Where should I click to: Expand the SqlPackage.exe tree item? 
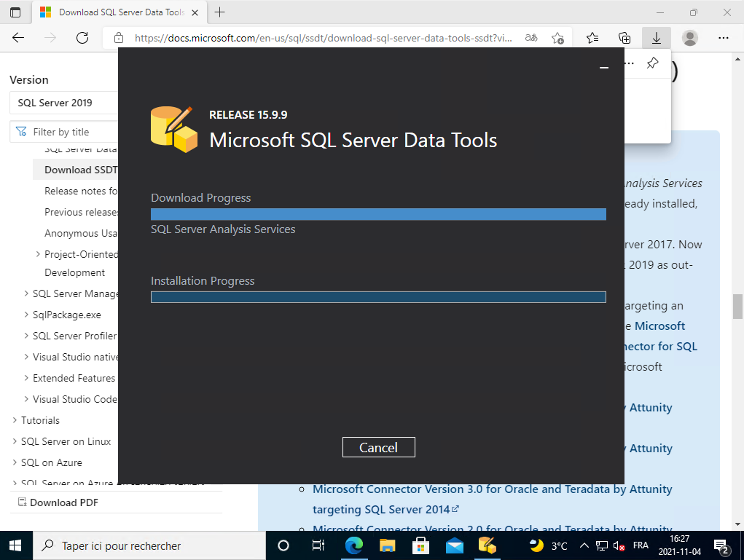point(27,315)
